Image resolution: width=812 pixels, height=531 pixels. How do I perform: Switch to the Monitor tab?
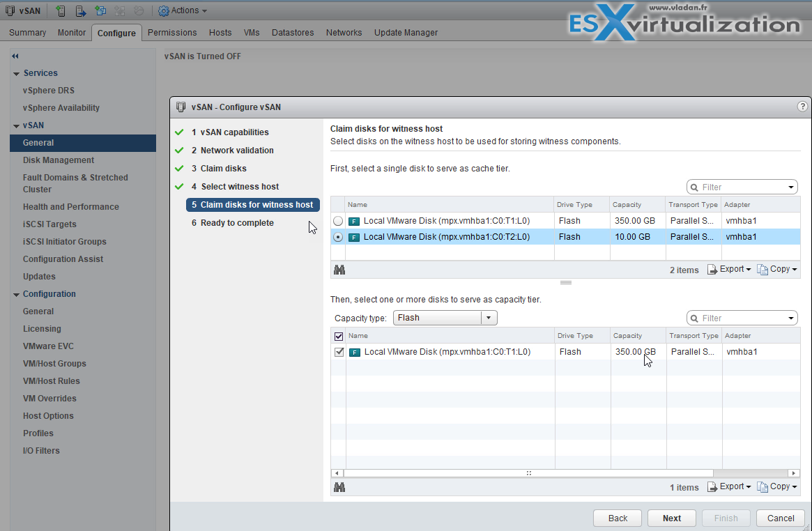tap(72, 33)
